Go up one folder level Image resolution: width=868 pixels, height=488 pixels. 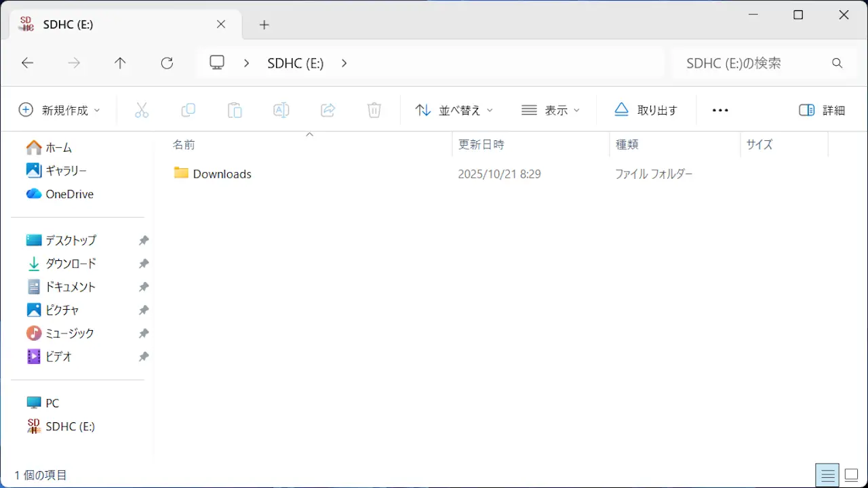point(120,63)
